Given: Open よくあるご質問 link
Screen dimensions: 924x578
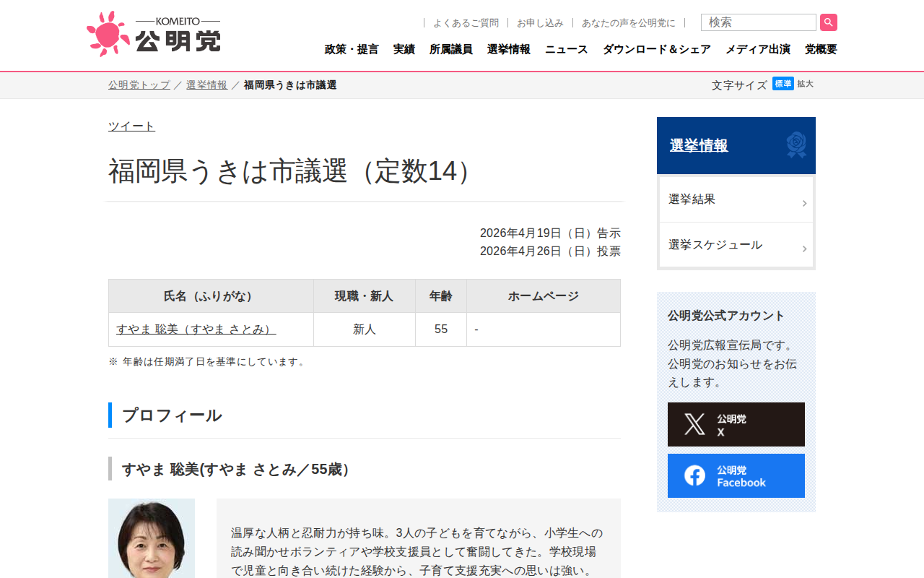Looking at the screenshot, I should [x=466, y=23].
